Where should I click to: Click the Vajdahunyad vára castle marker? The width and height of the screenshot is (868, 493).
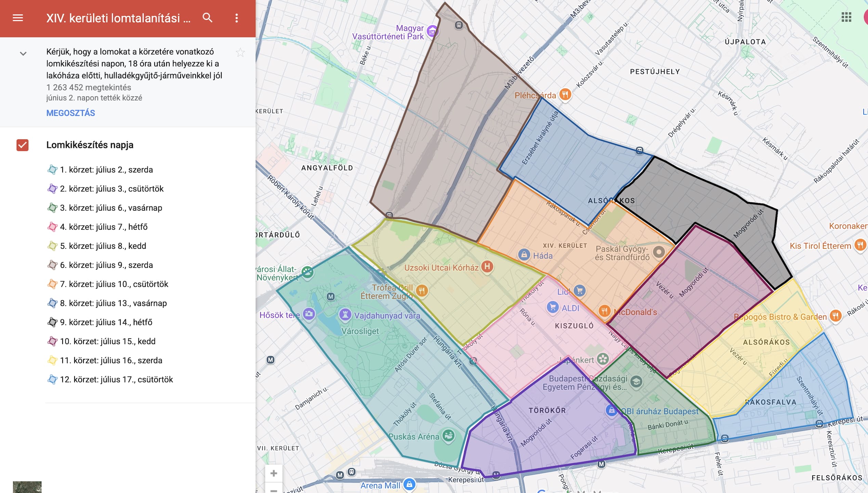click(x=345, y=314)
